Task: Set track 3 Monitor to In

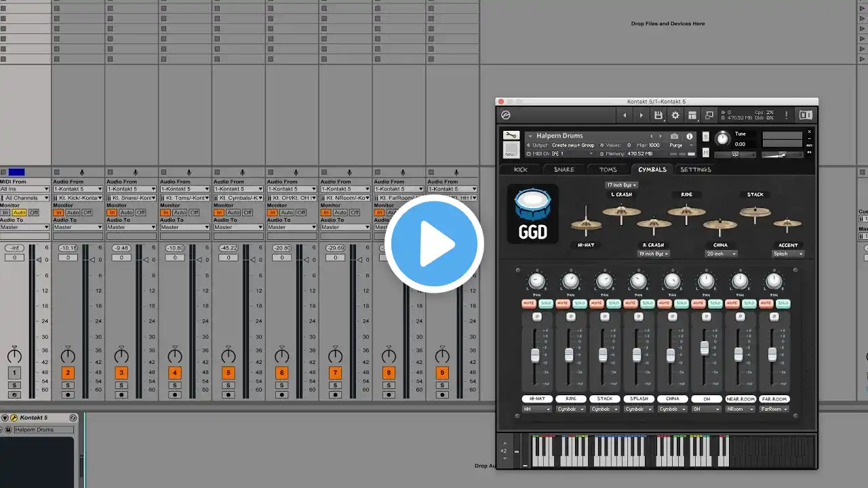Action: click(x=112, y=213)
